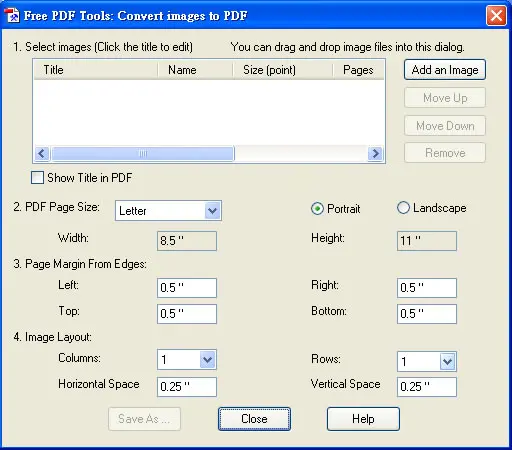
Task: Select Landscape orientation
Action: [403, 208]
